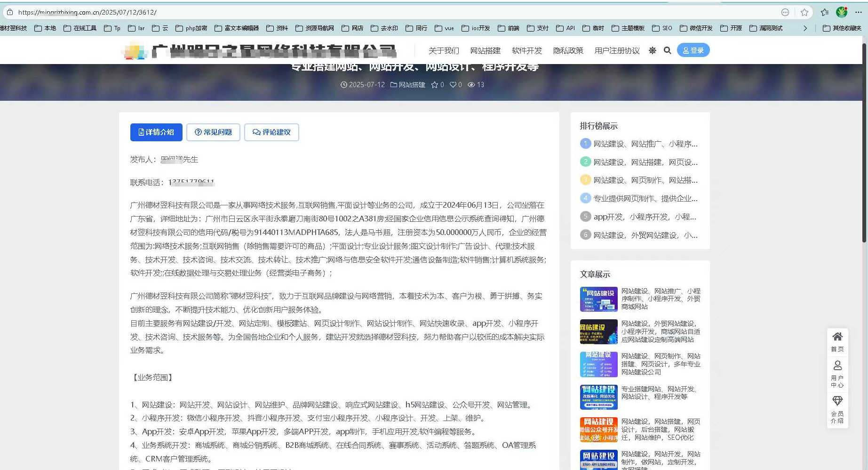Click the first 文章展示 article thumbnail

click(598, 299)
